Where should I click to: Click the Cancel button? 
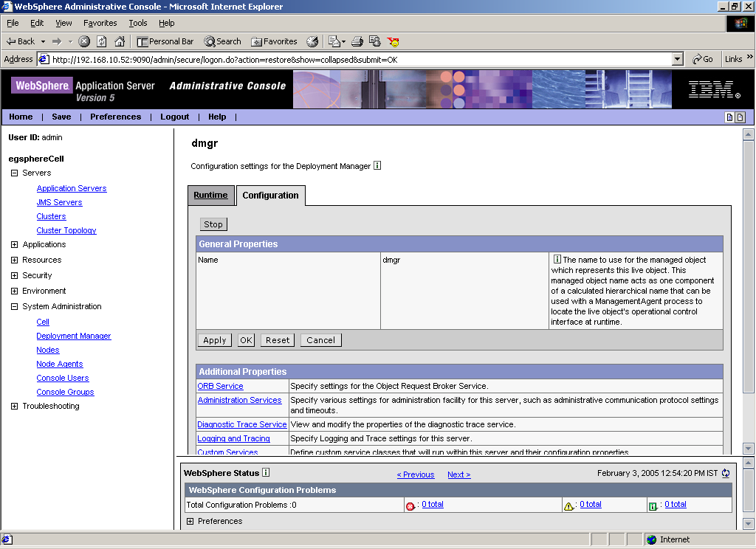click(321, 340)
